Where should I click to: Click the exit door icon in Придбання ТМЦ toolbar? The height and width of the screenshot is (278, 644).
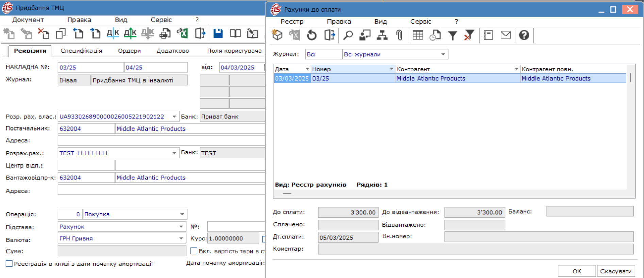click(200, 33)
